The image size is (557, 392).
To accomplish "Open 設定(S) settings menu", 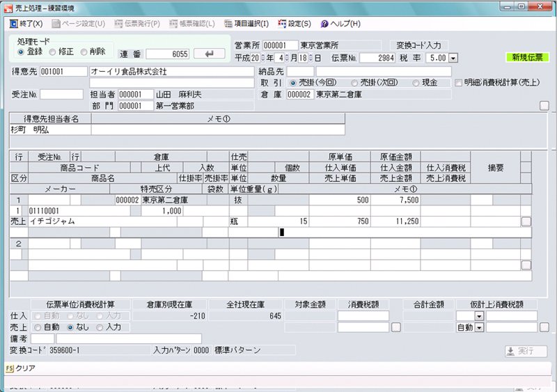I will [x=295, y=24].
